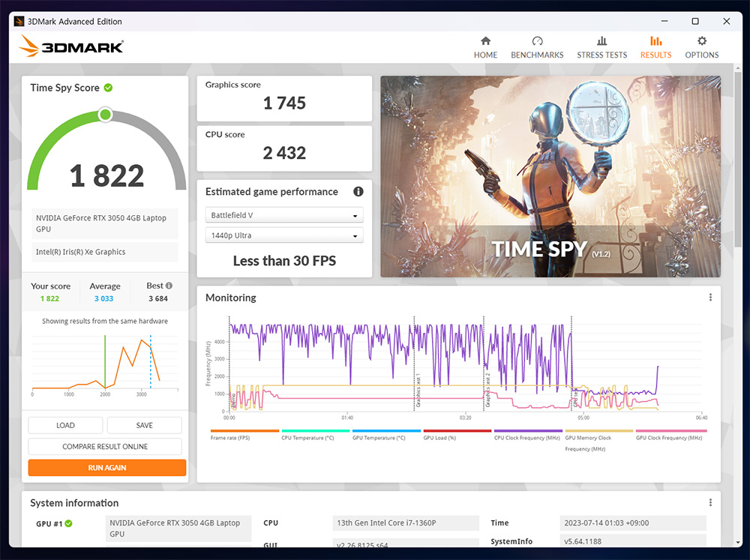750x560 pixels.
Task: Click the Best score info icon
Action: 169,286
